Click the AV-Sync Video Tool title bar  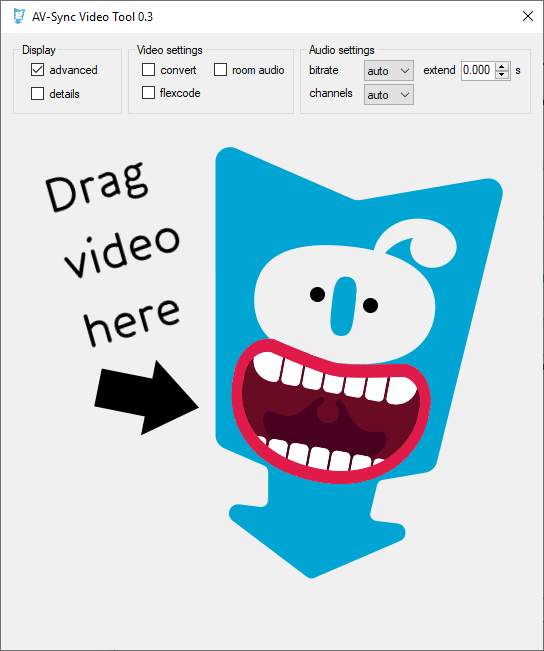pos(272,17)
